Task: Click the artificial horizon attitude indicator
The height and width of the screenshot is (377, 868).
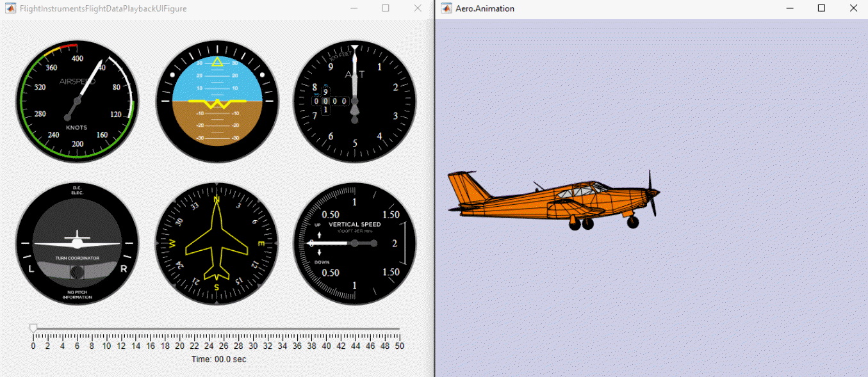Action: coord(217,101)
